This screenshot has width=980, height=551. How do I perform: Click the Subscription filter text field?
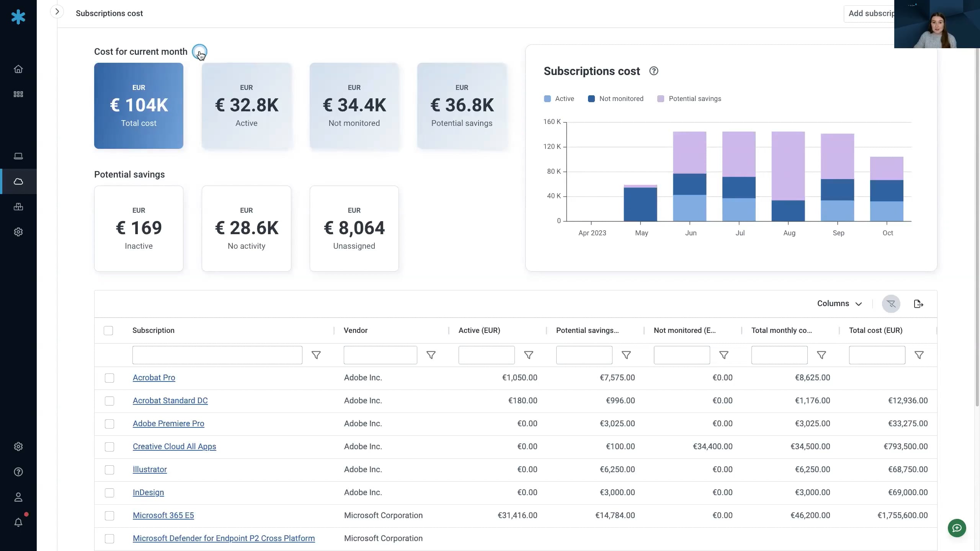pyautogui.click(x=217, y=355)
